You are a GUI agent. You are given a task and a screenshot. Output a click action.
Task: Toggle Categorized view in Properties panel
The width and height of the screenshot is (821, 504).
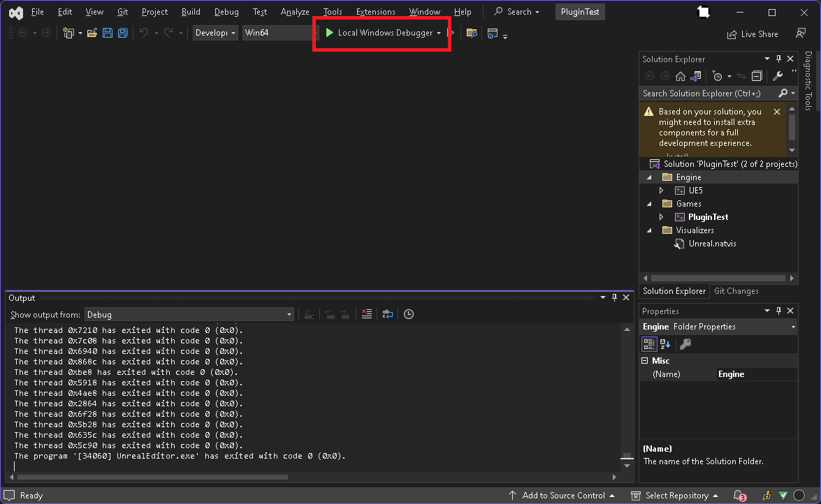648,344
